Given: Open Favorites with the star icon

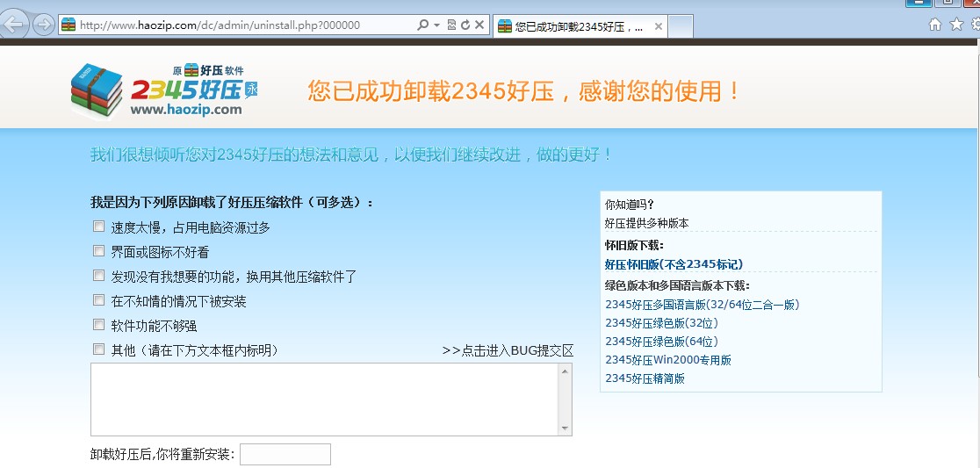Looking at the screenshot, I should tap(956, 25).
